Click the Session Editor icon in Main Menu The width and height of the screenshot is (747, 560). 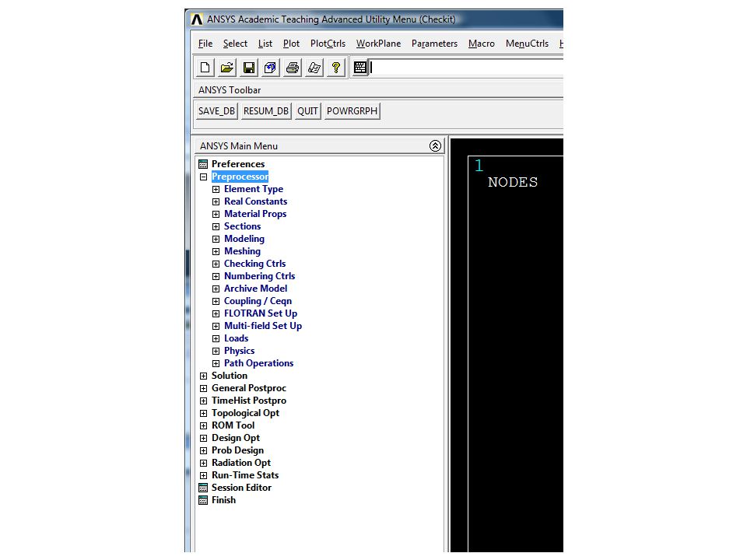pyautogui.click(x=203, y=488)
